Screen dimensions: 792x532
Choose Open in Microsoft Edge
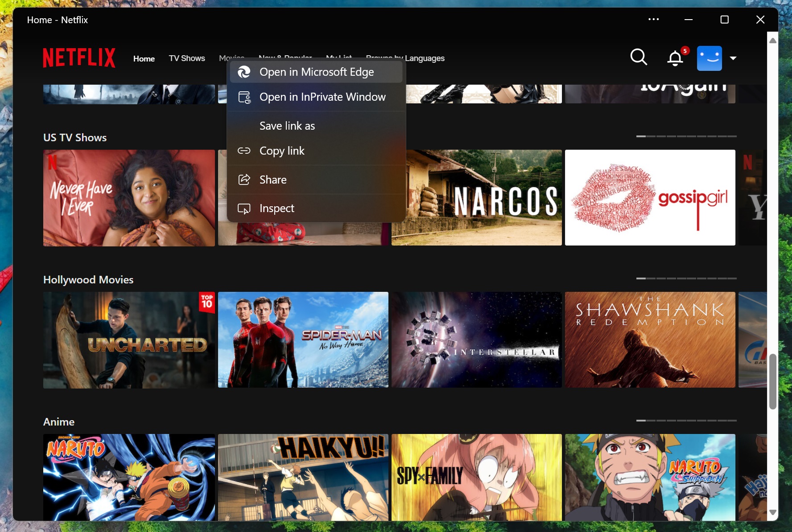point(317,72)
